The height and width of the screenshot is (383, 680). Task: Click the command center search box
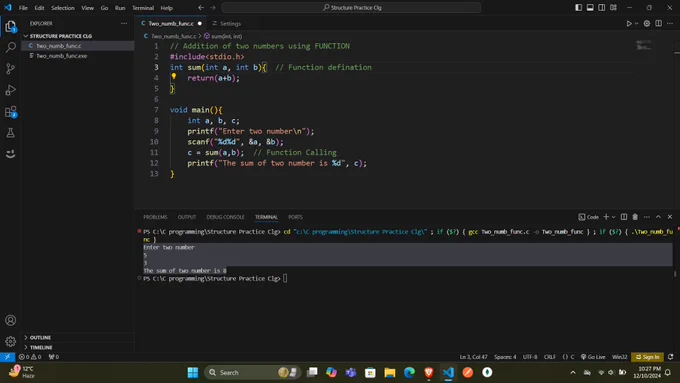351,7
